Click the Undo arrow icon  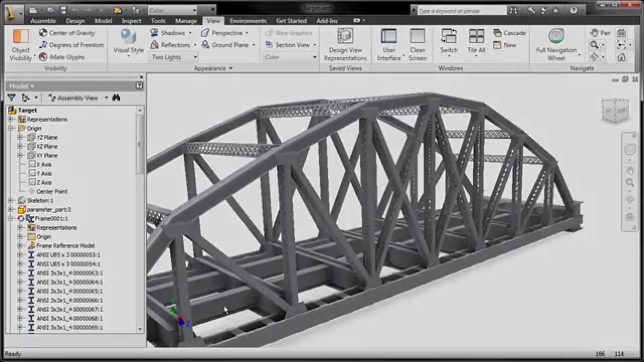click(x=76, y=10)
